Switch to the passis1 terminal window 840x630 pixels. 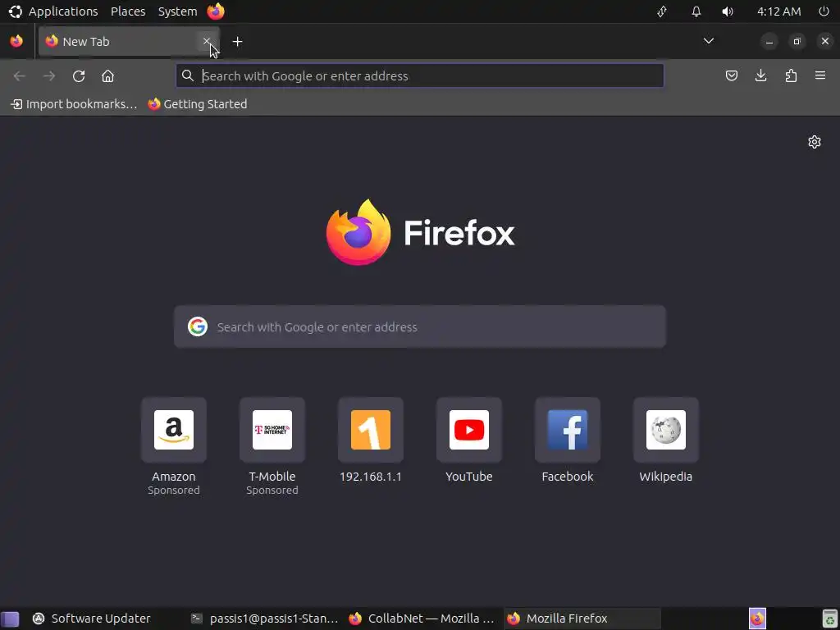point(265,619)
